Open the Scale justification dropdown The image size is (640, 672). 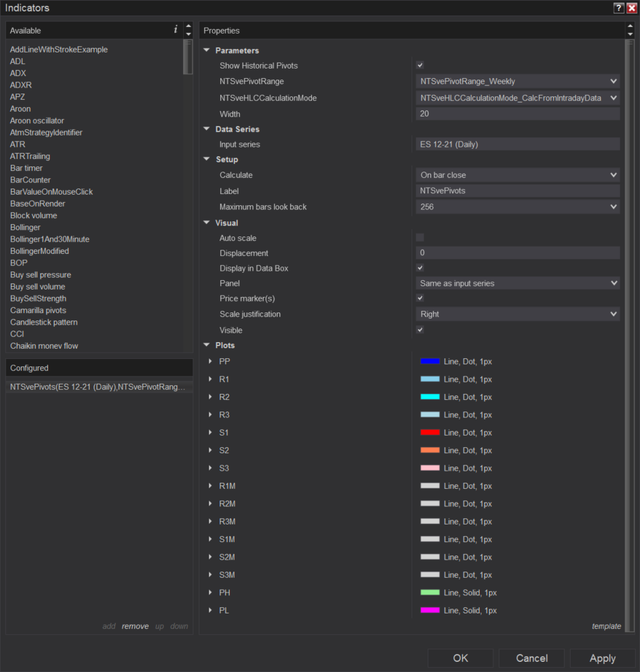coord(517,314)
